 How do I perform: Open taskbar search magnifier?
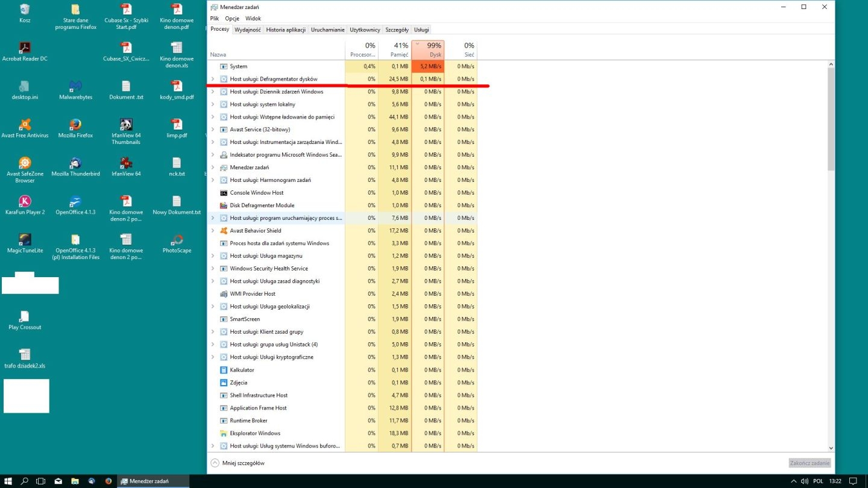(x=25, y=481)
